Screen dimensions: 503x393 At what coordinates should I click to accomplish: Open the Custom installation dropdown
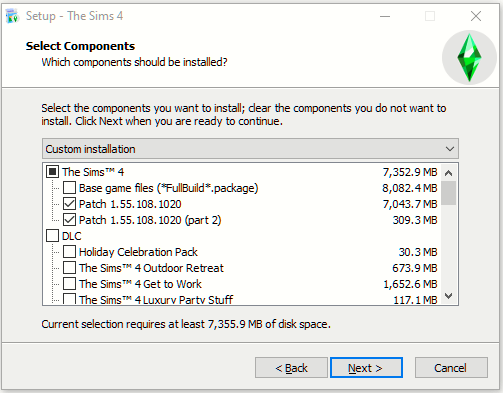point(250,149)
